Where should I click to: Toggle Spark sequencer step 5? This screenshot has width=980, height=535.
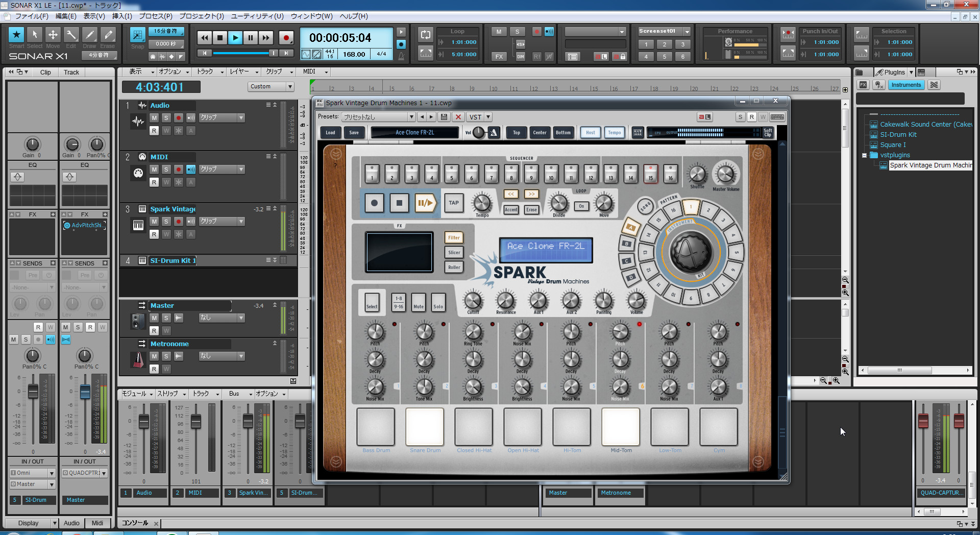pyautogui.click(x=452, y=174)
